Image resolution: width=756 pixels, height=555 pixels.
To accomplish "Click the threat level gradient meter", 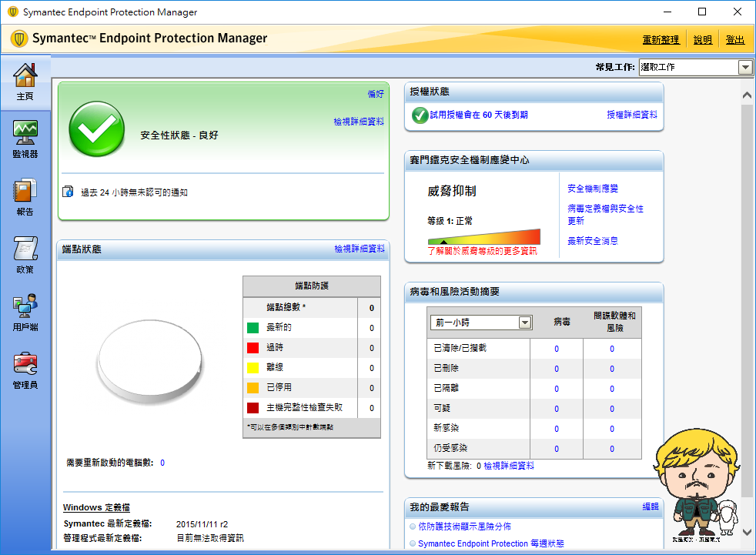I will (483, 237).
